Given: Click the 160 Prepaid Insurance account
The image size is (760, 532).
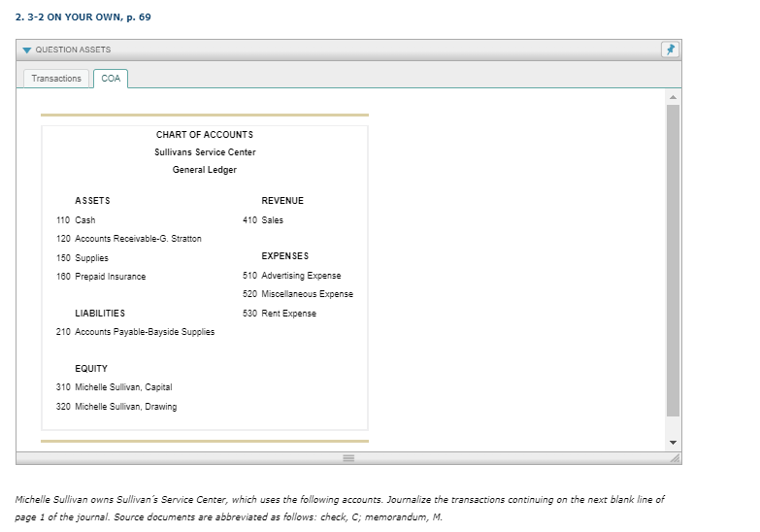Looking at the screenshot, I should [101, 277].
